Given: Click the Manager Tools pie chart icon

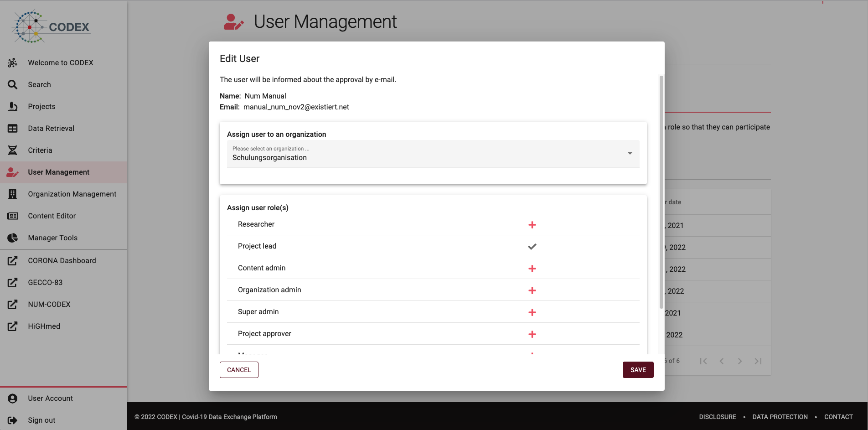Looking at the screenshot, I should click(13, 238).
